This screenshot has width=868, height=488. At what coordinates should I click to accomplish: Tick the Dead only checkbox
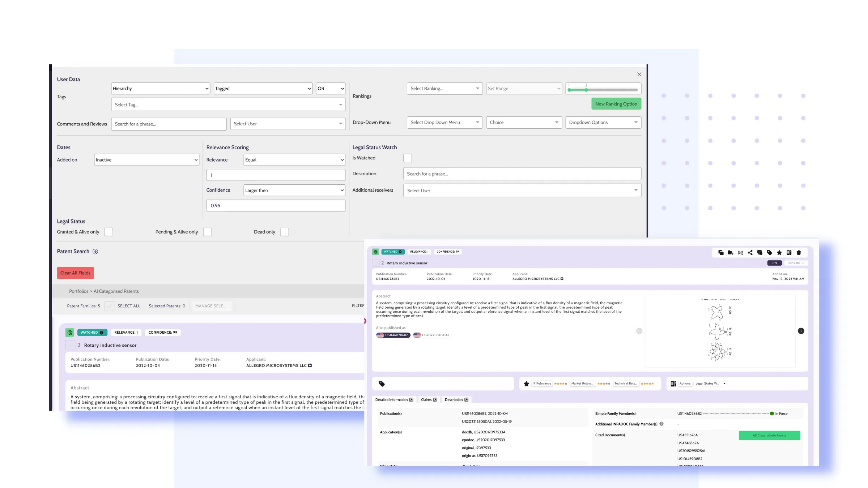pos(285,232)
